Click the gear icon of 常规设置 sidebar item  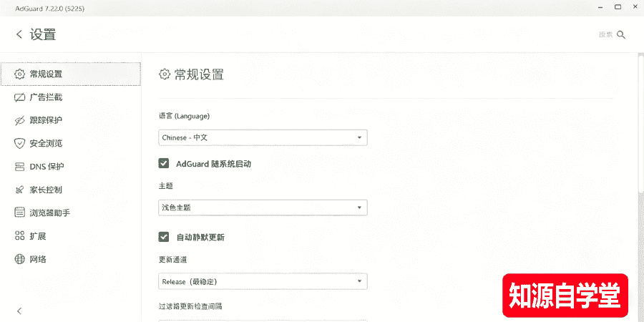pos(20,74)
